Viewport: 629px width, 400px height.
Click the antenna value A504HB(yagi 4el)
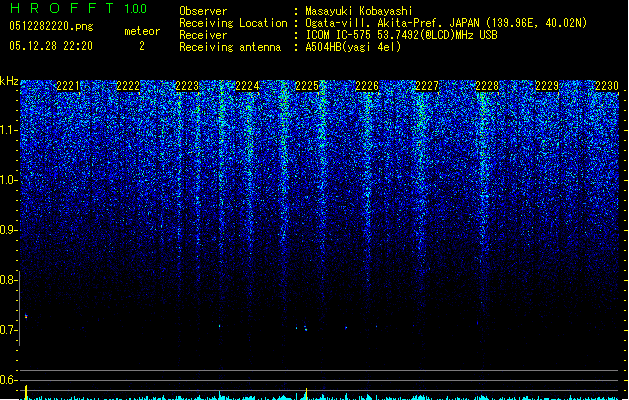coord(353,47)
